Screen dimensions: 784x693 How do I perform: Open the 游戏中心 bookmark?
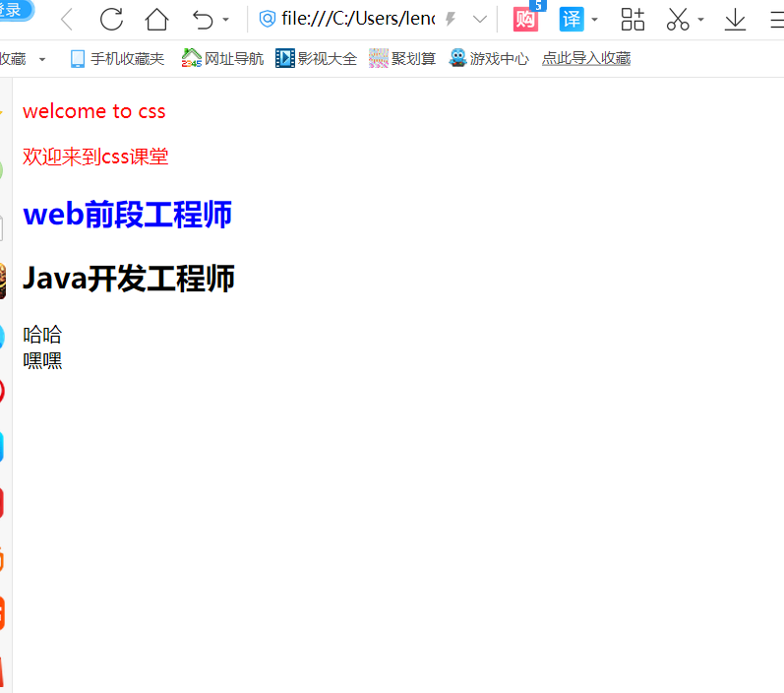489,58
